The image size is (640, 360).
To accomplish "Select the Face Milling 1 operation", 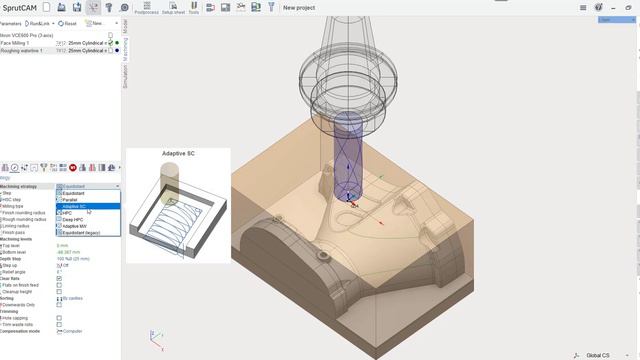I will 15,43.
